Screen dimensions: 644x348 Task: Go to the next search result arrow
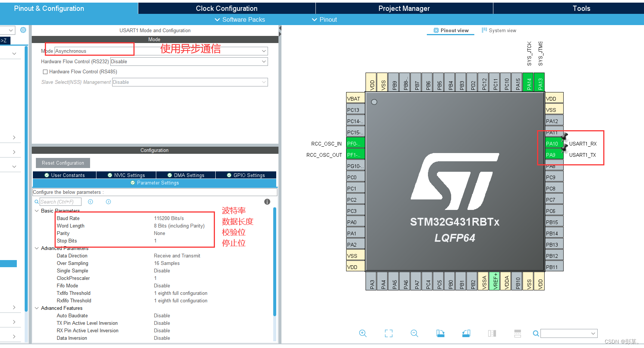(108, 202)
